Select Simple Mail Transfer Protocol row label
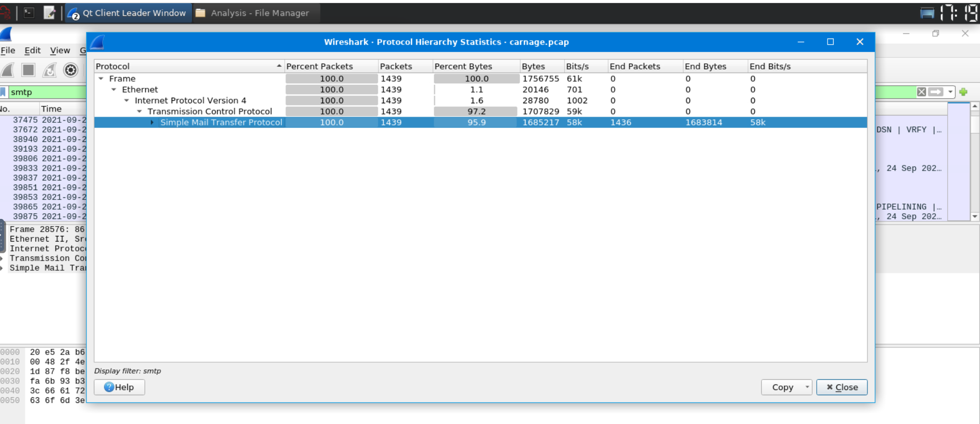The width and height of the screenshot is (980, 424). 221,122
